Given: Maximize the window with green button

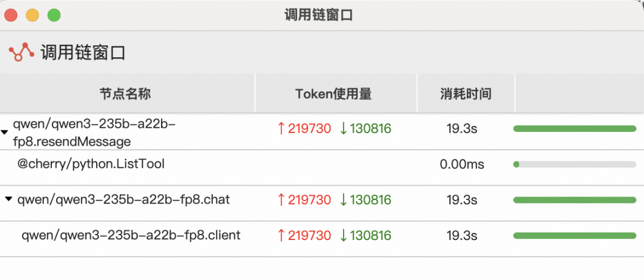Looking at the screenshot, I should tap(54, 15).
